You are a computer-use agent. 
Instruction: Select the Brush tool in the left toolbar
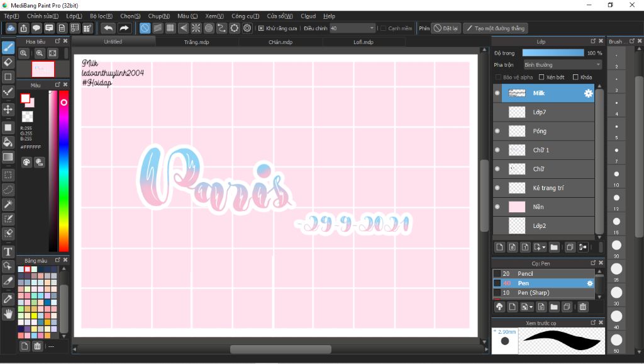(8, 47)
